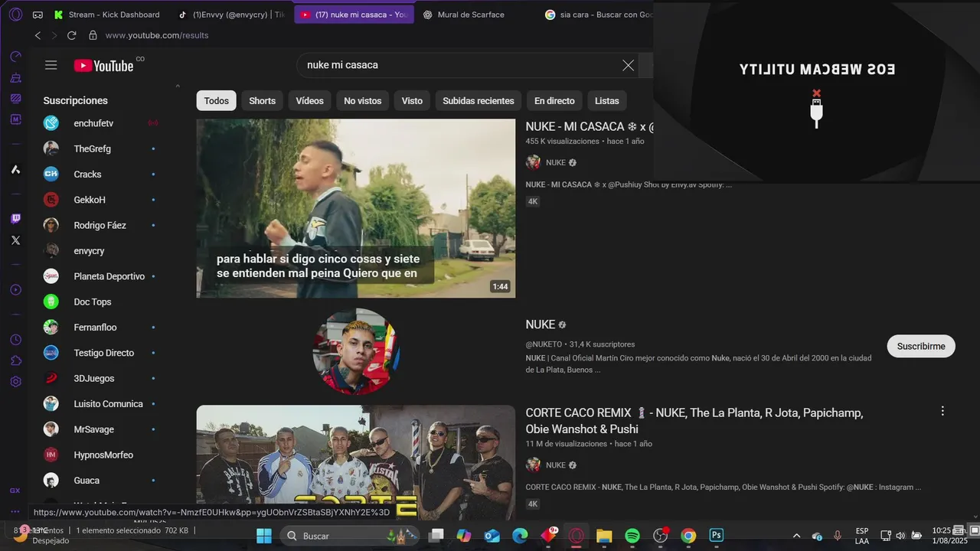980x551 pixels.
Task: Subscribe to NUKE with Suscribirme button
Action: tap(921, 346)
